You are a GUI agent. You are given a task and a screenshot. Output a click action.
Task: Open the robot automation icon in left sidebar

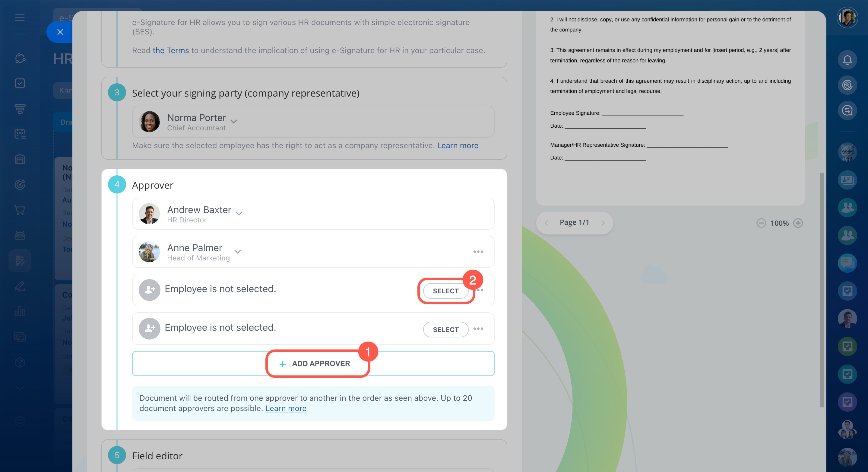click(20, 235)
